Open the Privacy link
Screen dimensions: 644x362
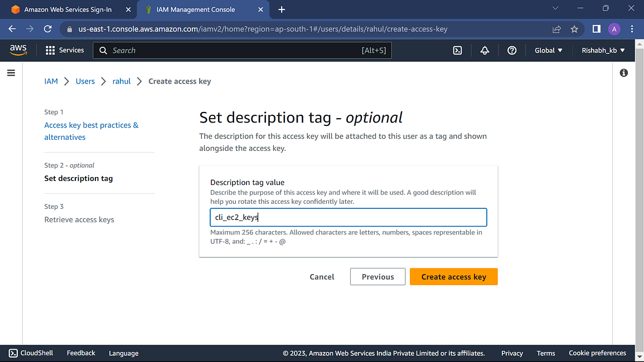coord(512,353)
